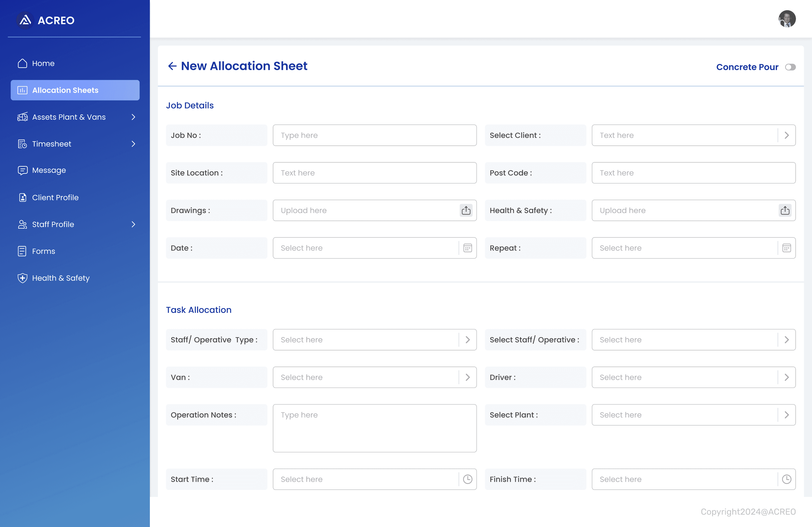The height and width of the screenshot is (527, 812).
Task: Click the Operation Notes text area
Action: coord(374,428)
